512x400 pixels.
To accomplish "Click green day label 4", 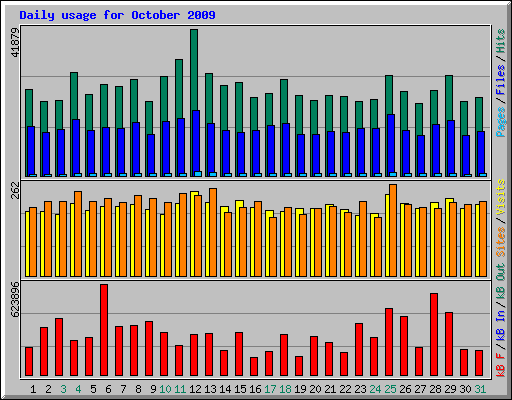I will coord(78,389).
